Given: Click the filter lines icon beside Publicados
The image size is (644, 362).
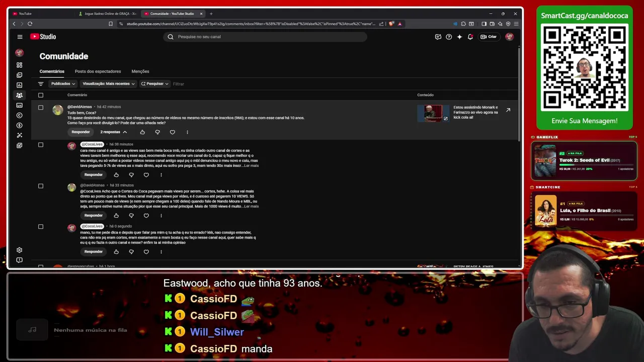Looking at the screenshot, I should click(41, 84).
